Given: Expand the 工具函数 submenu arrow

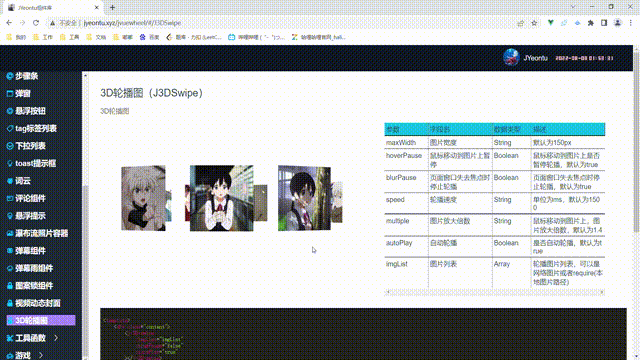Looking at the screenshot, I should pos(56,338).
